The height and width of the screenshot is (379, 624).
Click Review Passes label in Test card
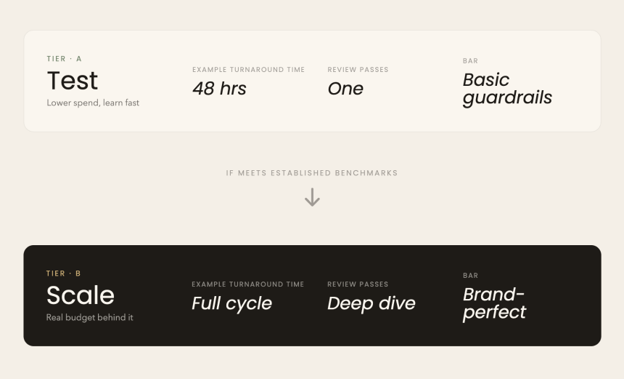pos(358,70)
